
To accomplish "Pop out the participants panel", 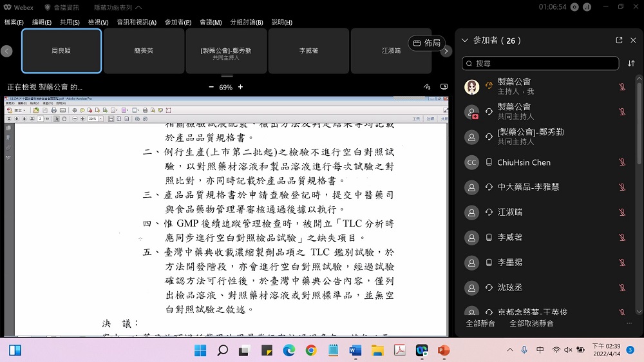I will [x=619, y=41].
